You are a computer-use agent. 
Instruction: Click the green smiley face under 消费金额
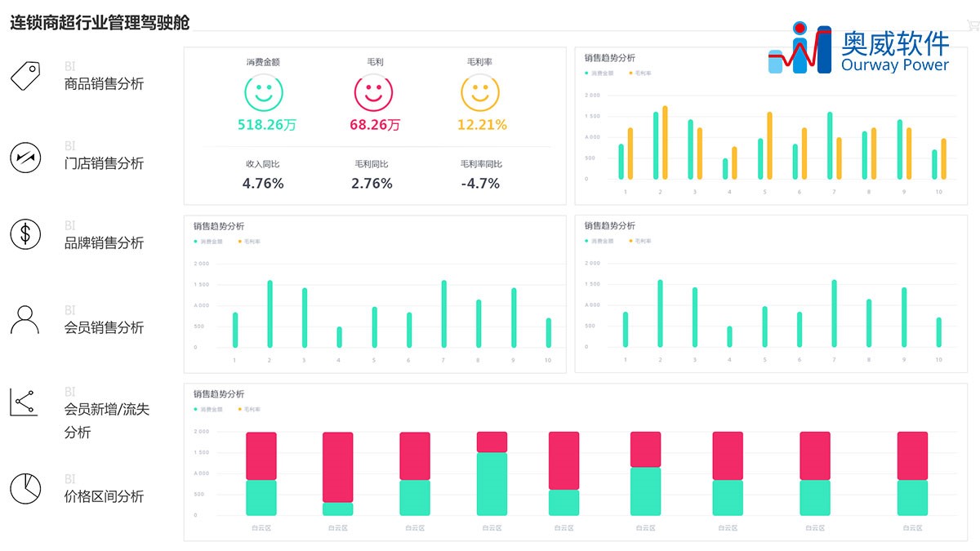click(x=263, y=92)
